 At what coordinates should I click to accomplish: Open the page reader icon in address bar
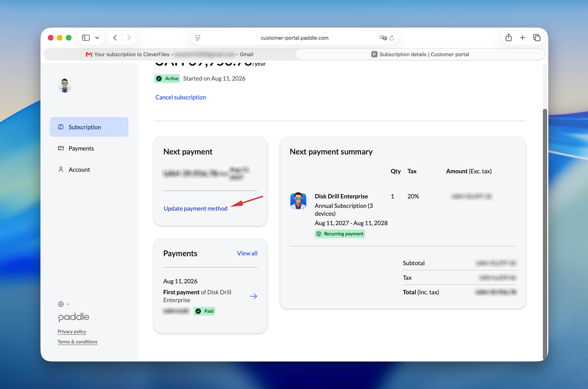[198, 38]
